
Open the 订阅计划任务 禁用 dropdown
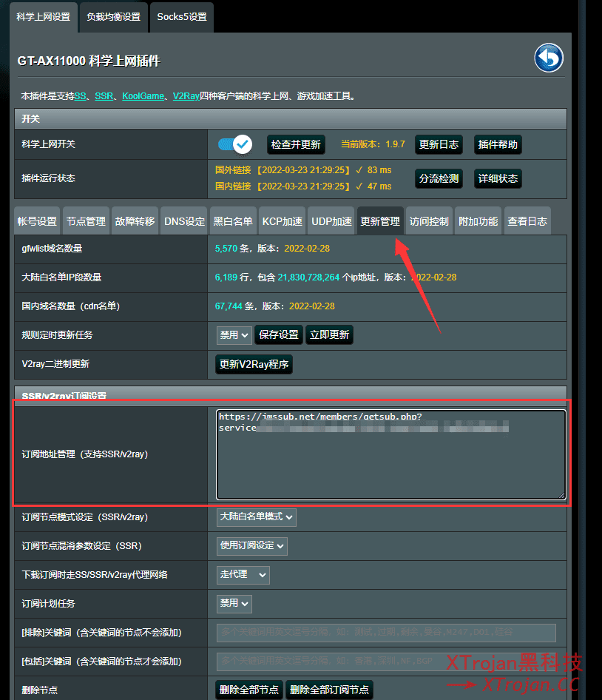(234, 604)
